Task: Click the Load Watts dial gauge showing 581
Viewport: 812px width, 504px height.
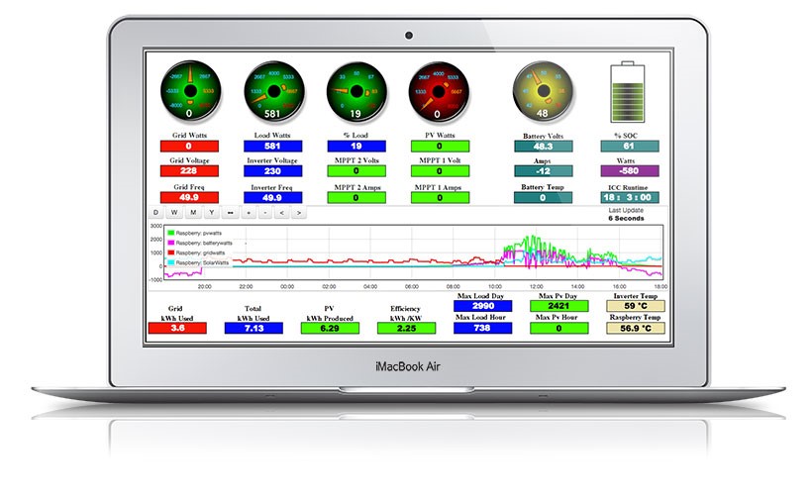Action: tap(274, 92)
